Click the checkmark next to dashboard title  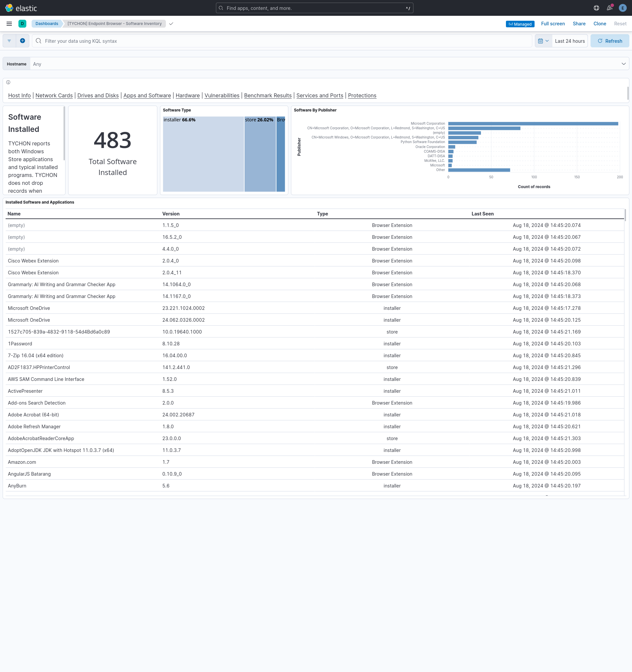coord(171,24)
